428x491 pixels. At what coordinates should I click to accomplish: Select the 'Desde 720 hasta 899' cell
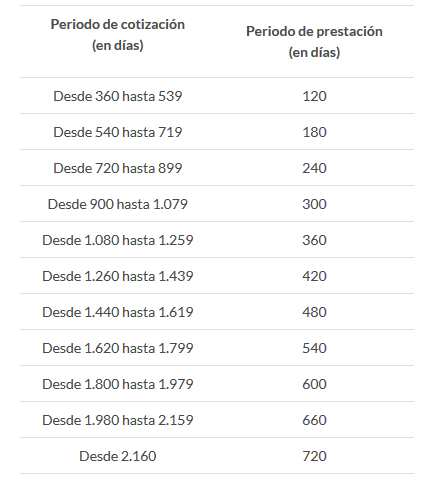118,168
